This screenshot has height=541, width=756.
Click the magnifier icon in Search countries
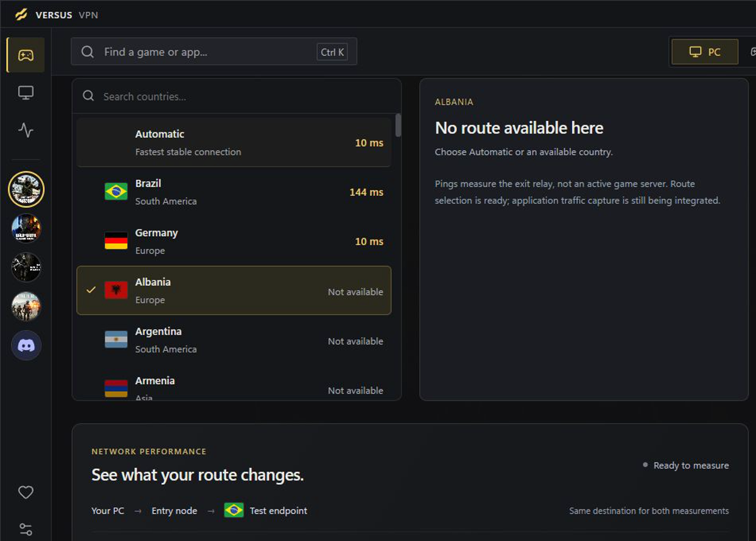tap(89, 96)
